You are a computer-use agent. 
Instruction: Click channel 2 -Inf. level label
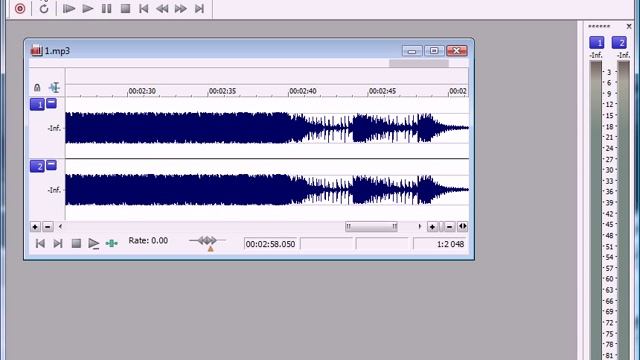coord(54,190)
